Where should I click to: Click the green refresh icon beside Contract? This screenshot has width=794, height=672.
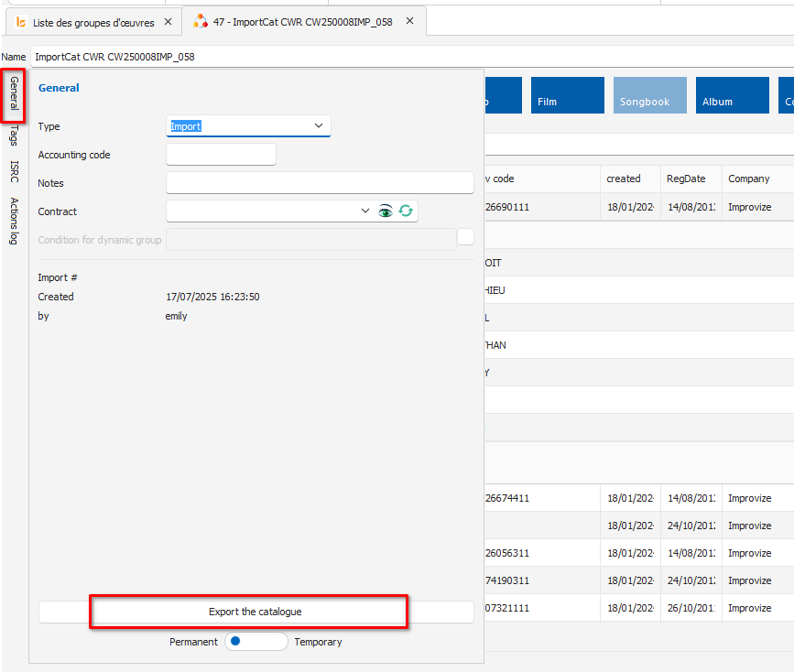[406, 211]
